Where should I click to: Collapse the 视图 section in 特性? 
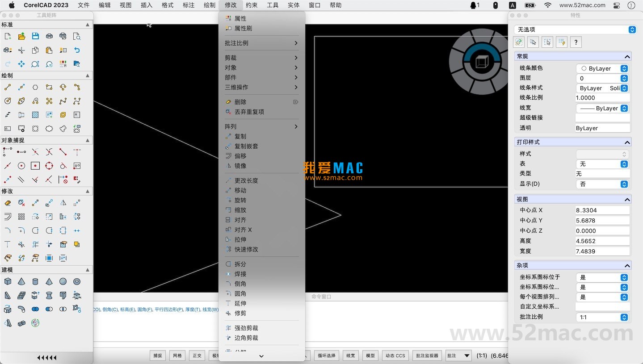click(627, 199)
